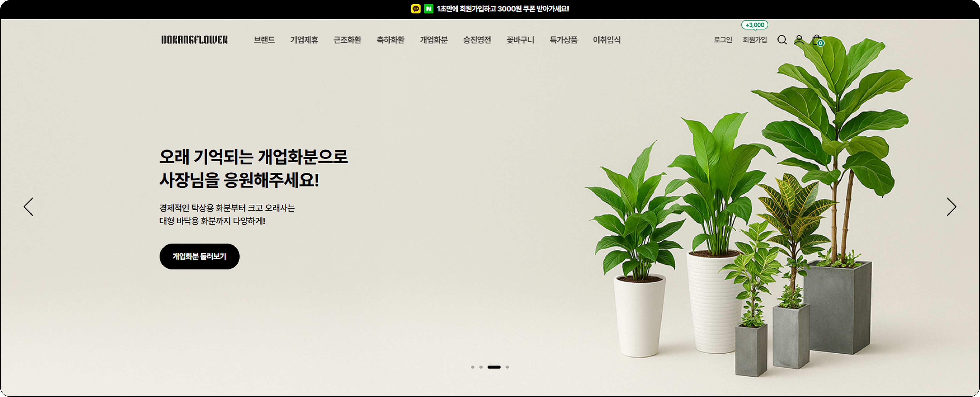Screen dimensions: 980x397
Task: Open the 개업화분 category menu
Action: (434, 39)
